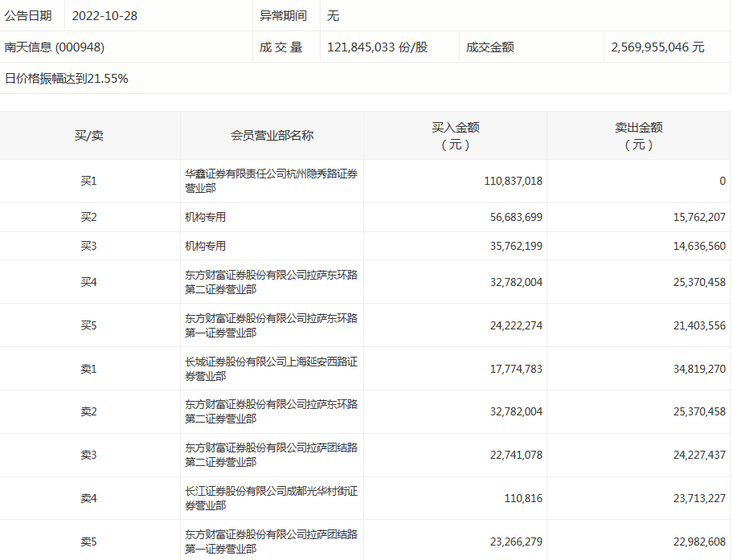733x560 pixels.
Task: Click 东方财富证券 拉萨团结路第二证券营业部 in 卖3 row
Action: coord(271,455)
